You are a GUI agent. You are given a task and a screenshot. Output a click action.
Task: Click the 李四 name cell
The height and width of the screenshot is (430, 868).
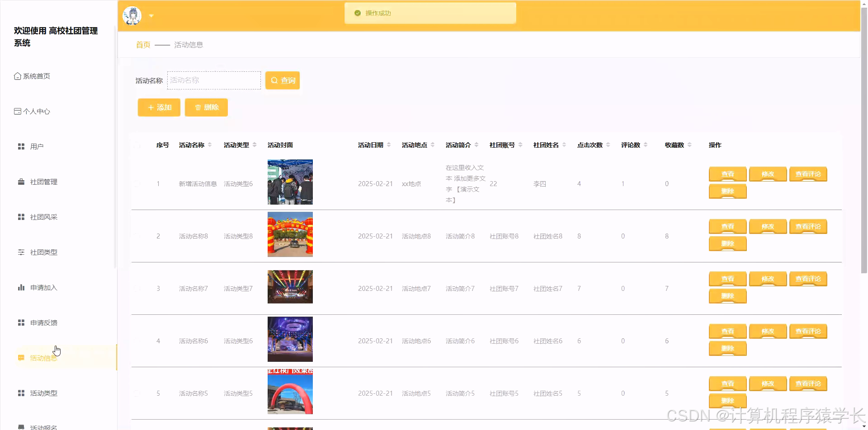pos(540,184)
